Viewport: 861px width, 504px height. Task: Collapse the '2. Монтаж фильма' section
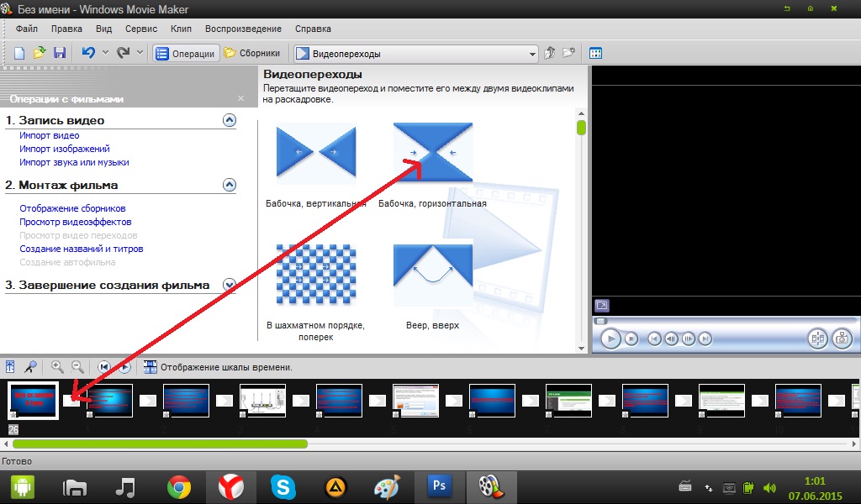[230, 185]
